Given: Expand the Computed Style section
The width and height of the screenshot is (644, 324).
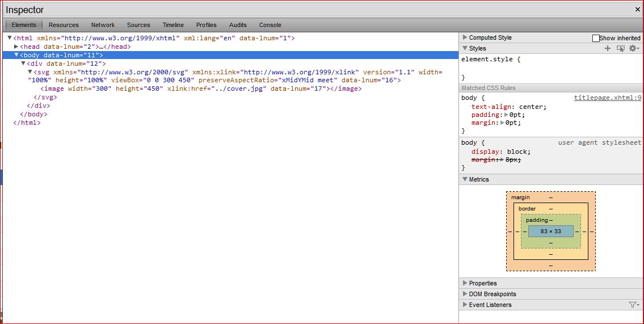Looking at the screenshot, I should (465, 37).
